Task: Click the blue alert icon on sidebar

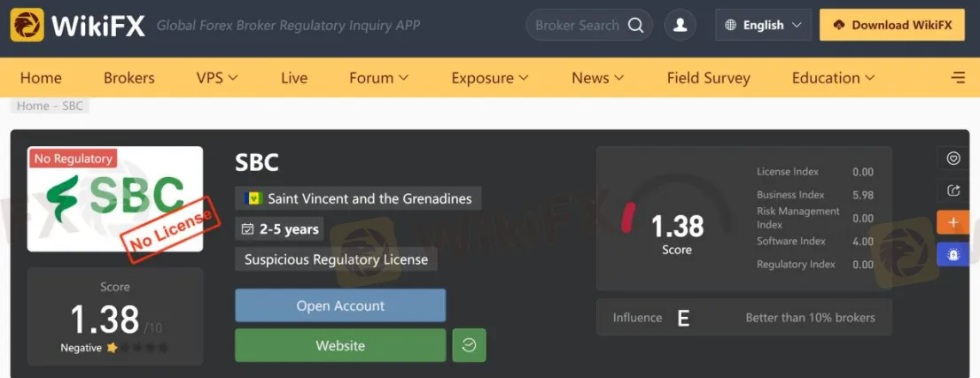Action: click(x=953, y=254)
